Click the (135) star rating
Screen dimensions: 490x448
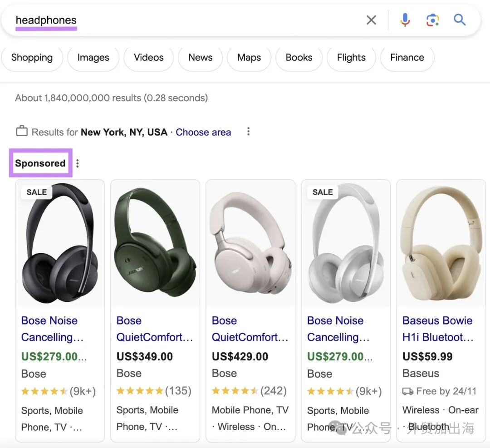point(154,391)
